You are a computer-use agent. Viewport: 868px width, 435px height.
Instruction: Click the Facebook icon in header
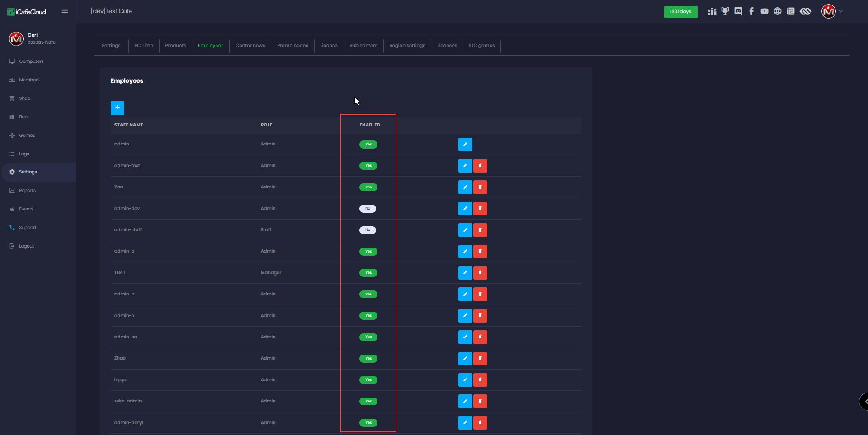click(x=751, y=11)
